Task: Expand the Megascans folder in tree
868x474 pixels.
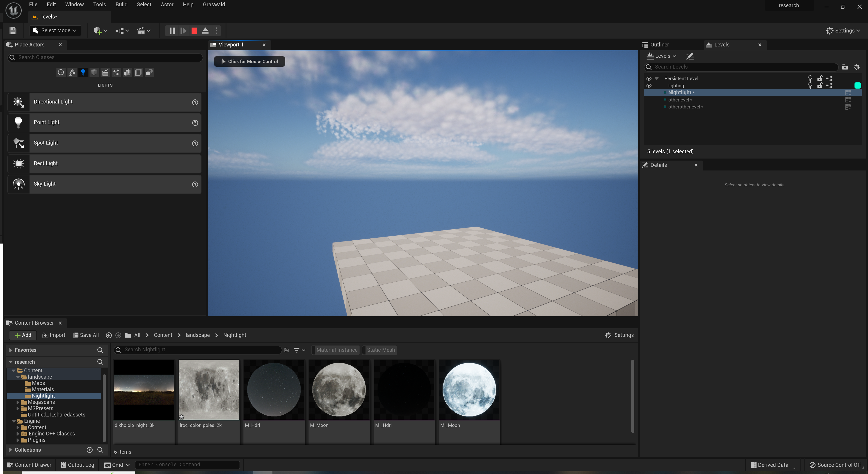Action: 18,402
